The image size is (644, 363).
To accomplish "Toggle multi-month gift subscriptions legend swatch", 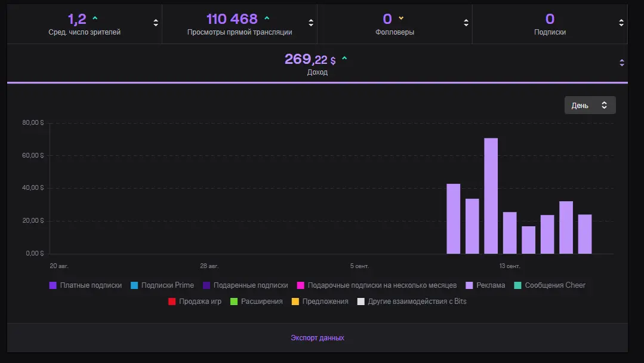I will click(300, 285).
